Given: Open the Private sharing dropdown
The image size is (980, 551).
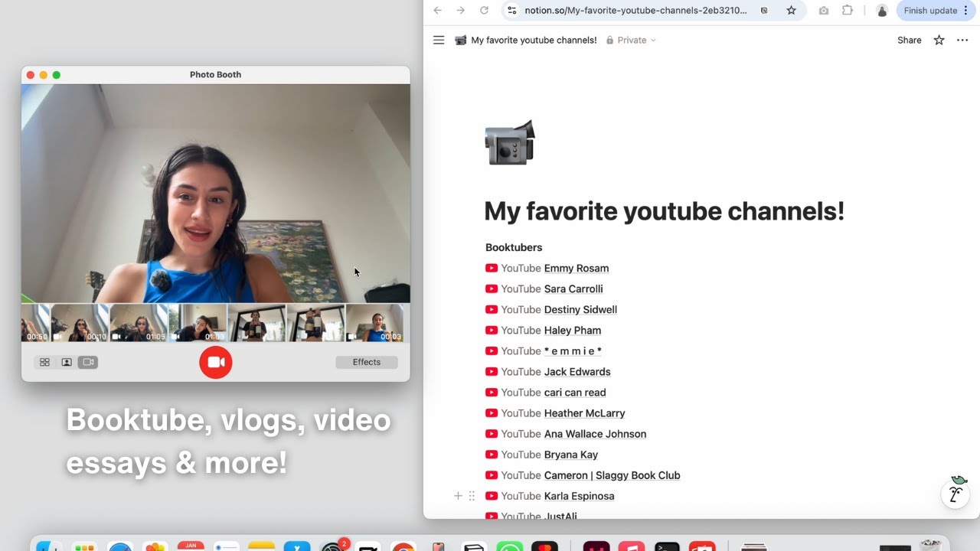Looking at the screenshot, I should click(631, 40).
